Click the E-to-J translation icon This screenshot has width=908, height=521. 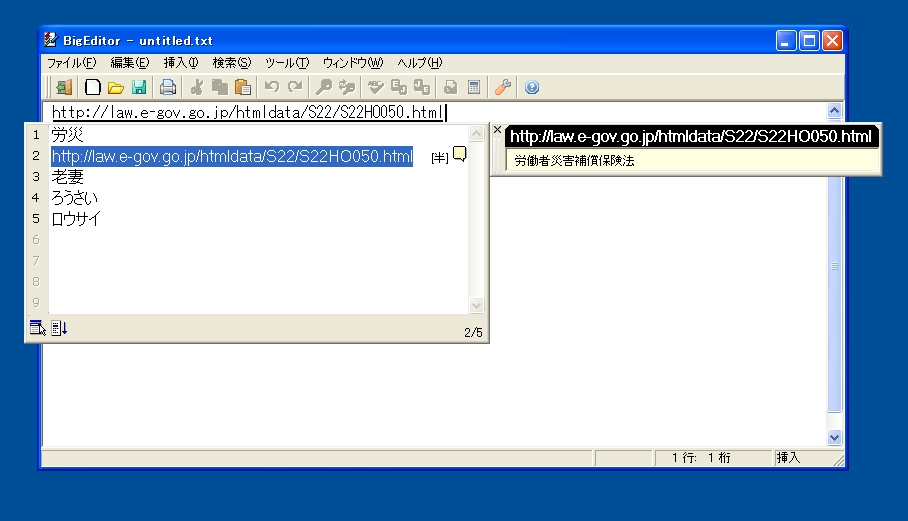(399, 87)
